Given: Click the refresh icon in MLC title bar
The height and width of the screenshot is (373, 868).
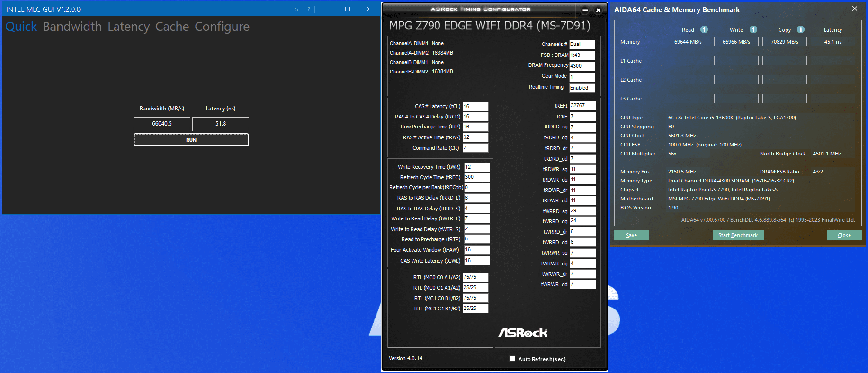Looking at the screenshot, I should (x=296, y=9).
